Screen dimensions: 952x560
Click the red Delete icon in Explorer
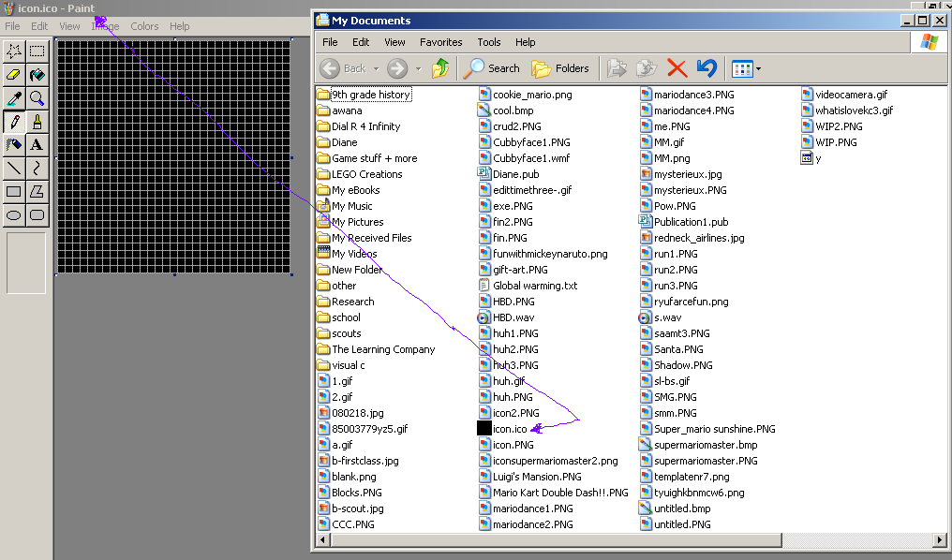(x=677, y=68)
